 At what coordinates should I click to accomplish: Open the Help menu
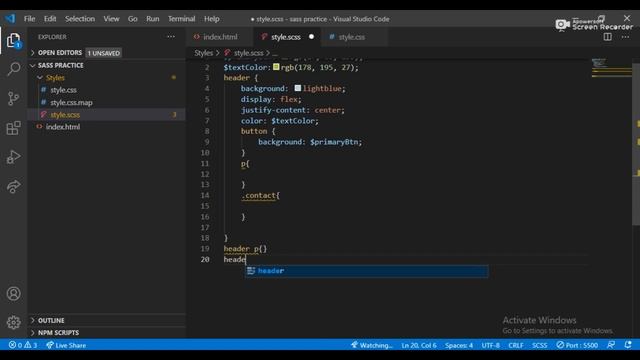(211, 19)
